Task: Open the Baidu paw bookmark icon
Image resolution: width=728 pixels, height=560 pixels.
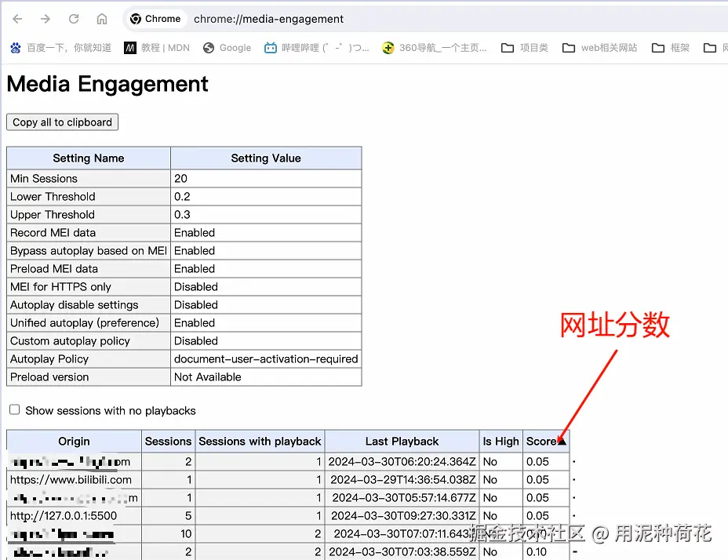Action: click(16, 47)
